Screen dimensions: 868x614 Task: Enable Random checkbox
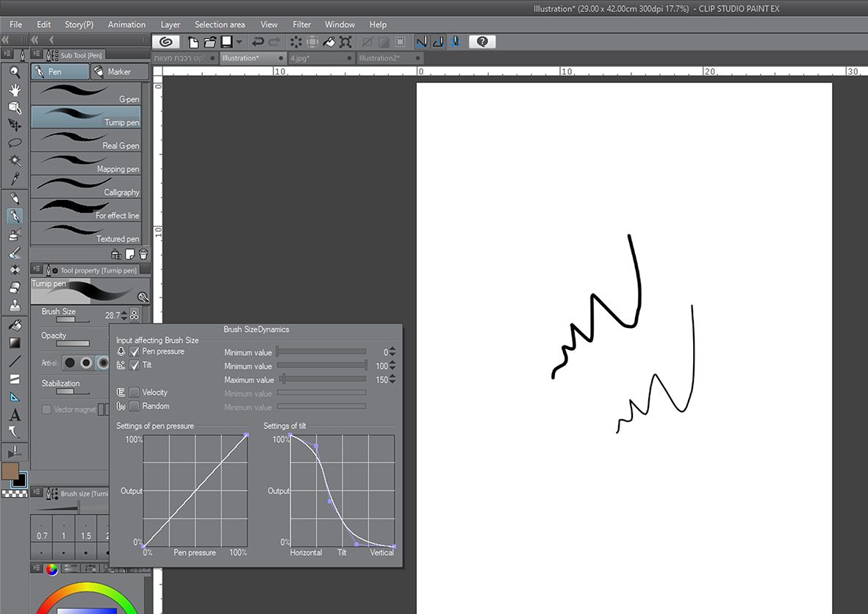pos(134,407)
